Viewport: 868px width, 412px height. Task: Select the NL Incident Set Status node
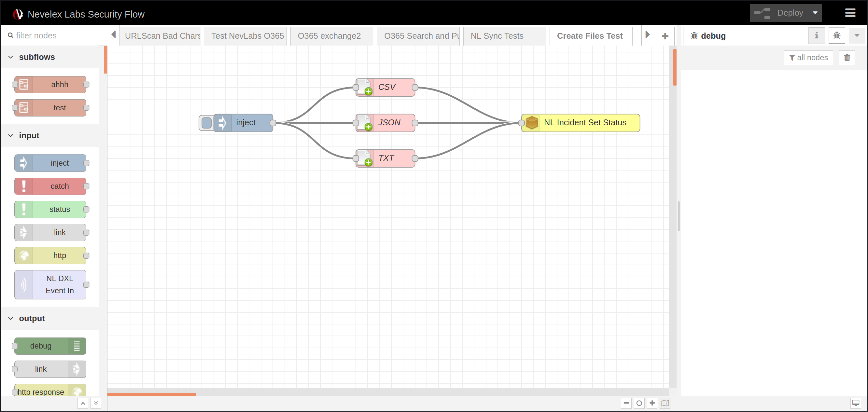point(585,123)
